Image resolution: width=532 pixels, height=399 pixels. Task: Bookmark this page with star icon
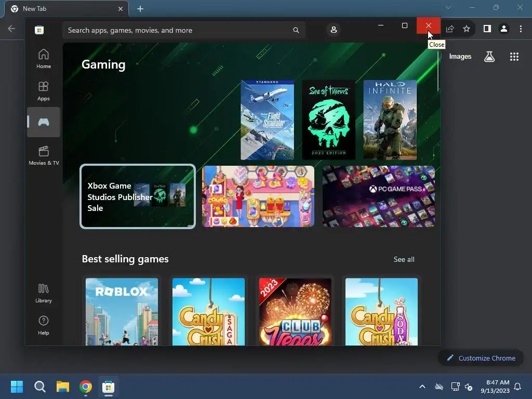pyautogui.click(x=467, y=29)
